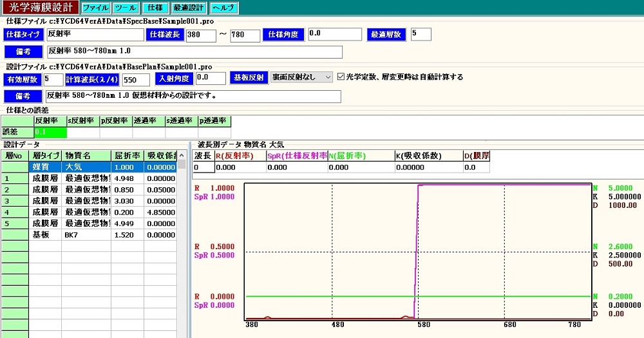Image resolution: width=644 pixels, height=338 pixels.
Task: Click the 仕様タイプ button
Action: (23, 35)
